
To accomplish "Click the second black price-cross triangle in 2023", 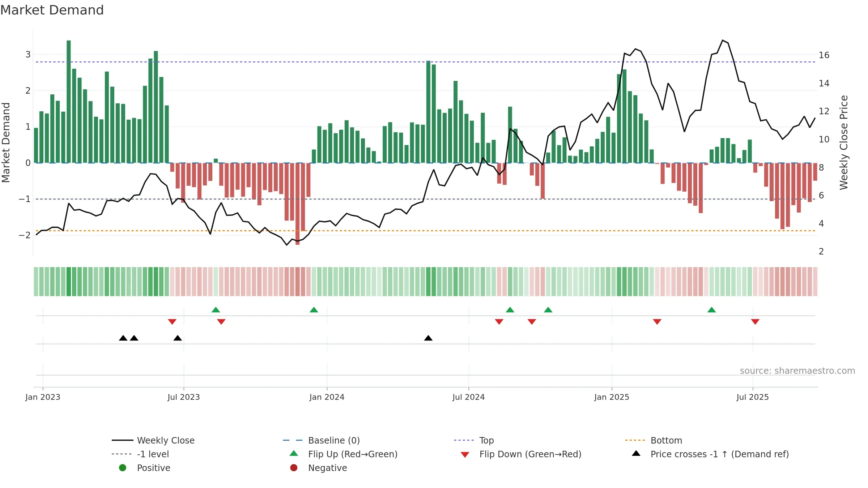I will 134,338.
